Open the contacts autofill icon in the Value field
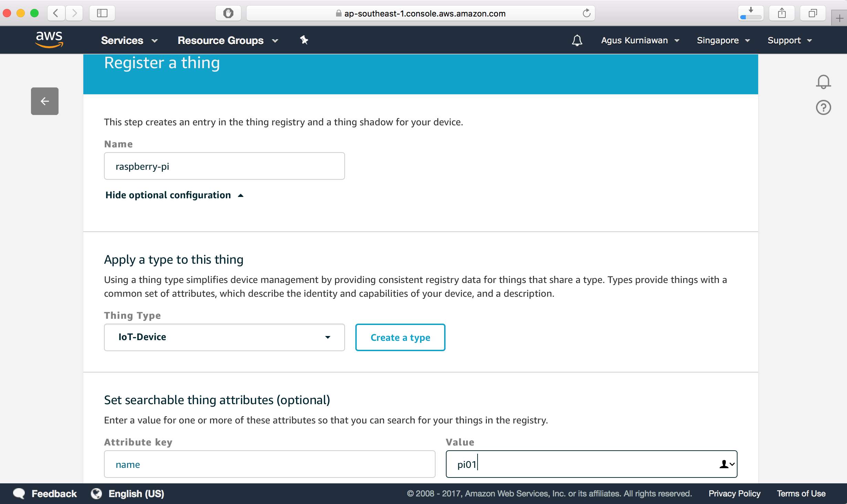 727,464
